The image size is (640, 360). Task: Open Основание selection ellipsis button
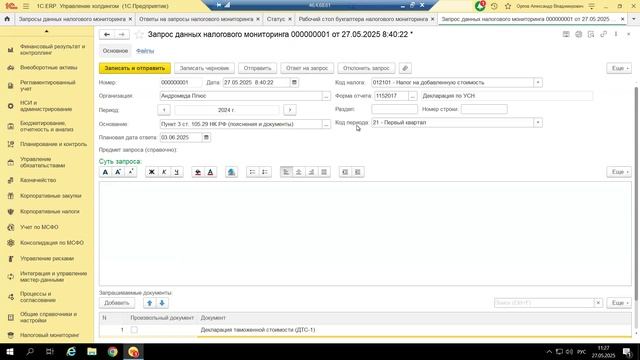coord(326,124)
